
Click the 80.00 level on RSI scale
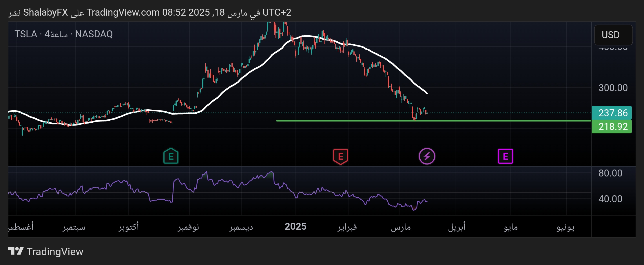(610, 173)
